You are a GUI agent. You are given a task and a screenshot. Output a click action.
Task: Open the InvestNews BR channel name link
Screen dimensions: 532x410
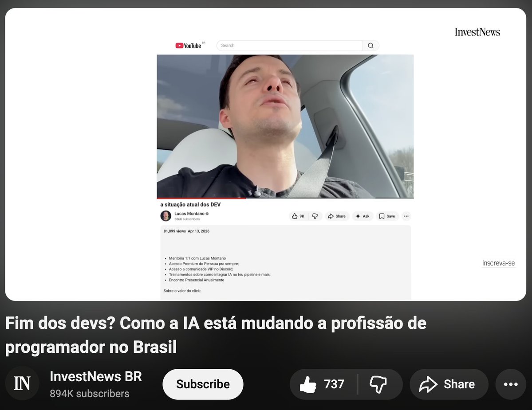[x=96, y=376]
